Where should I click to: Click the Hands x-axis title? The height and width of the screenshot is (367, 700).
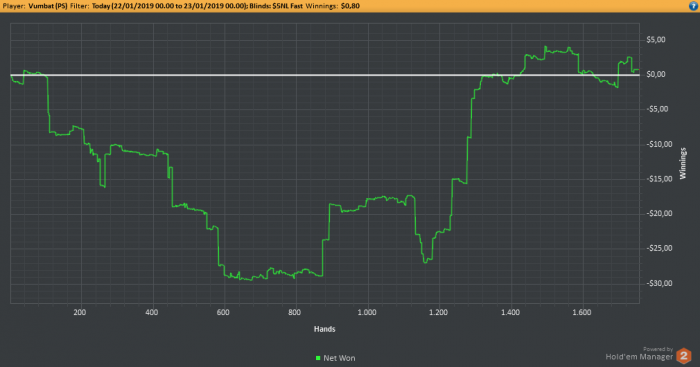(x=325, y=329)
